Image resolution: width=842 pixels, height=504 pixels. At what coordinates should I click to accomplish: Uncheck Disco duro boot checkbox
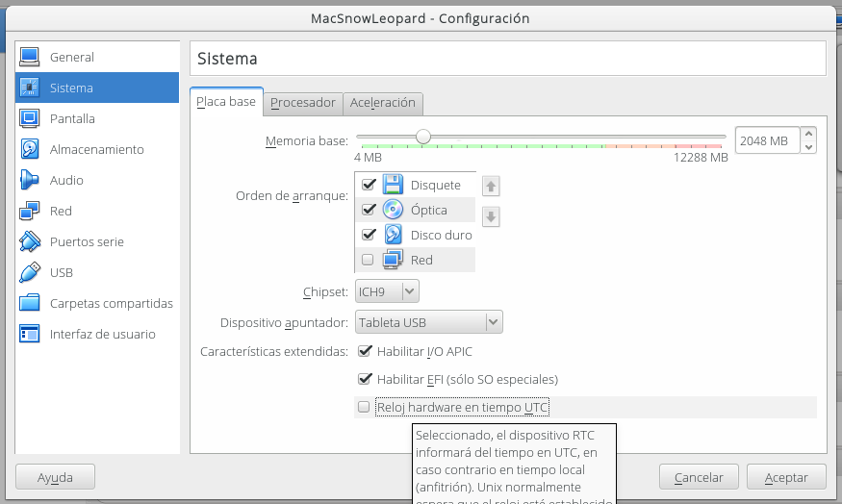369,235
